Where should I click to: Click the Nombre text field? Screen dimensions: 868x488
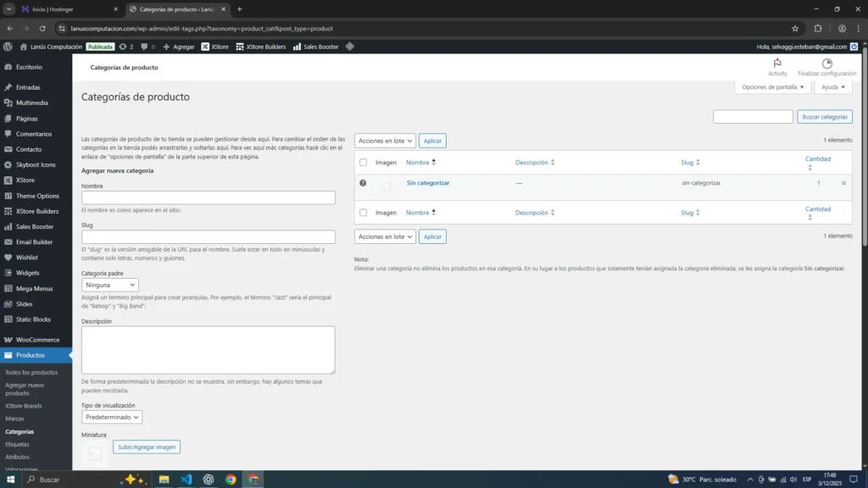pyautogui.click(x=209, y=197)
